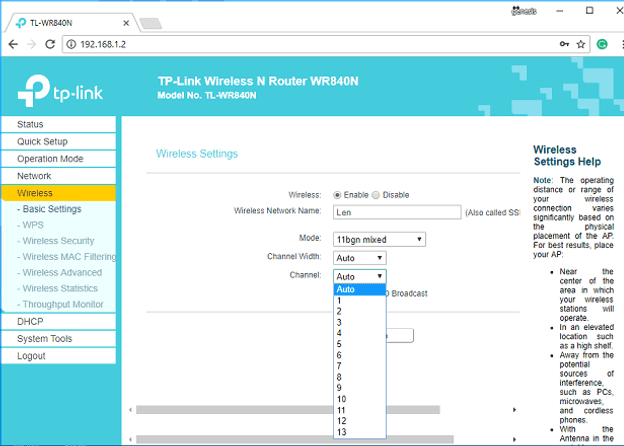This screenshot has width=624, height=446.
Task: Click the Wireless Settings heading
Action: (x=197, y=154)
